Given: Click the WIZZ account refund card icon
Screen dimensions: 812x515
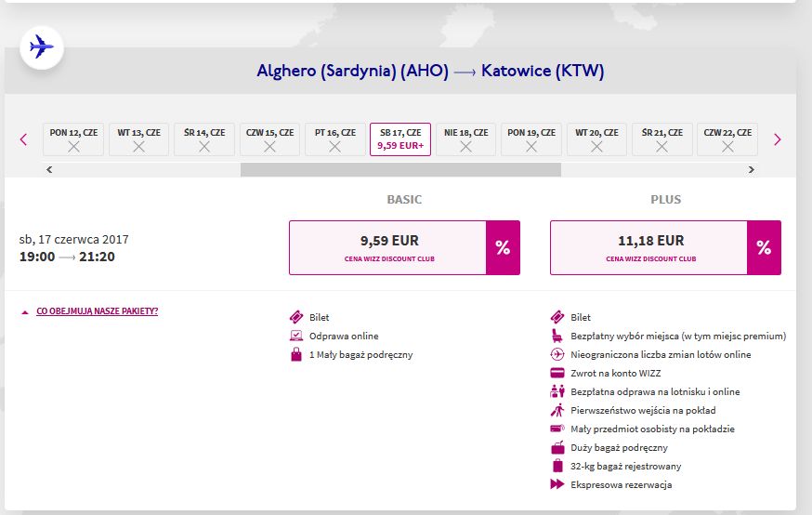Looking at the screenshot, I should point(557,373).
